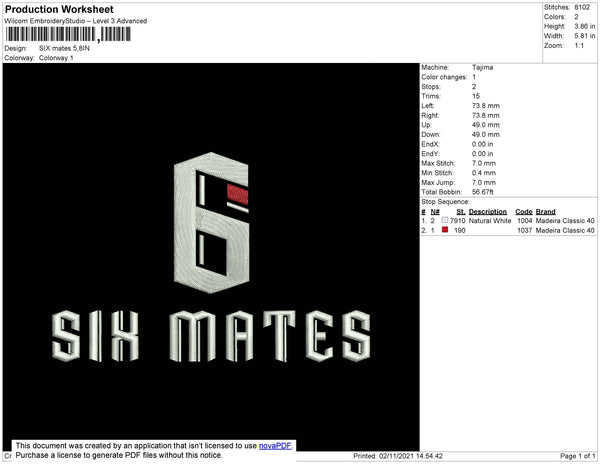Select the Total Bobbin value 56.67ft
Image resolution: width=600 pixels, height=464 pixels.
coord(483,192)
